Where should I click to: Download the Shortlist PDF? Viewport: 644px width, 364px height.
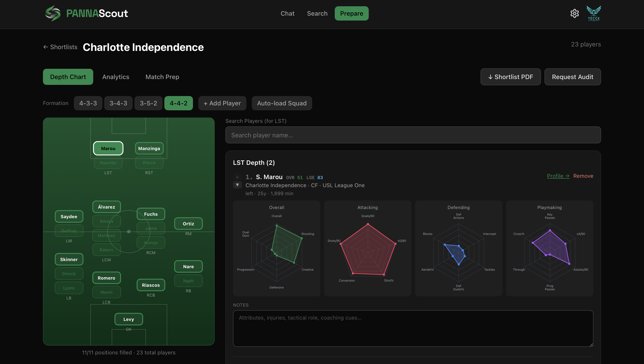[x=511, y=77]
